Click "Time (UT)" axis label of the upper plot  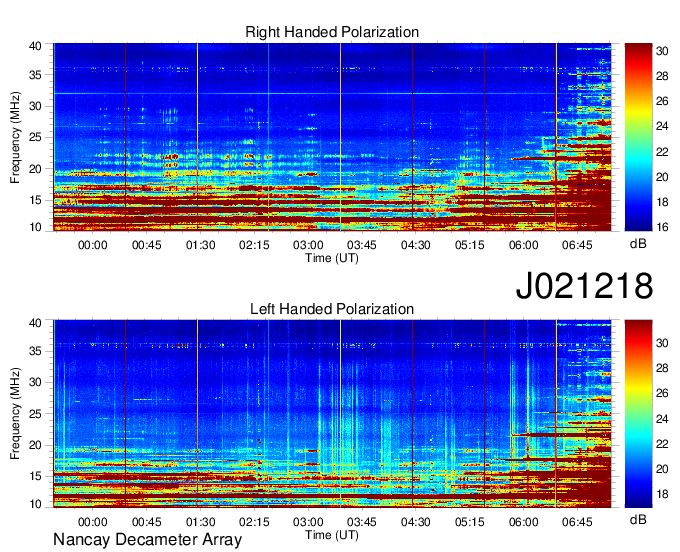[332, 258]
